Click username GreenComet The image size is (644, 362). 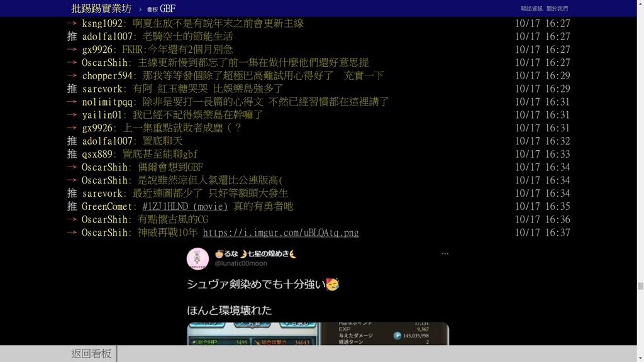click(x=107, y=206)
